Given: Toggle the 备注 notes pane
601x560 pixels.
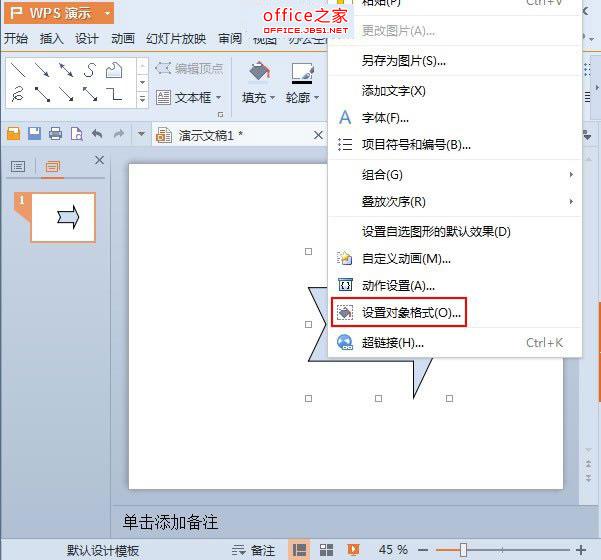Looking at the screenshot, I should point(253,550).
